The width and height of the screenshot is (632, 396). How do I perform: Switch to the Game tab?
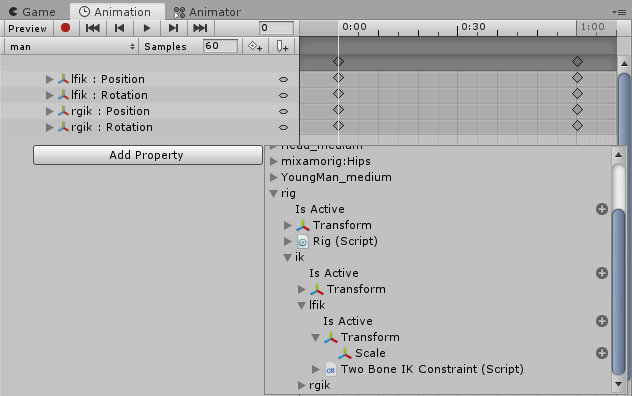click(33, 12)
